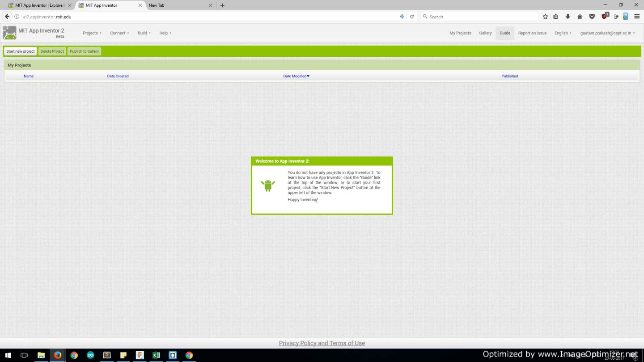
Task: Click the My Projects panel heading
Action: click(19, 65)
